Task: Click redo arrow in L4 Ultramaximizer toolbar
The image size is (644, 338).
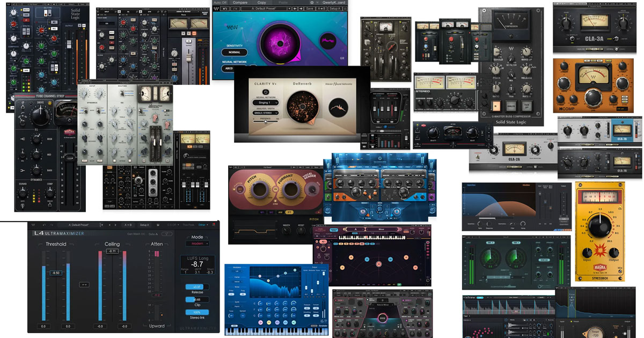Action: click(x=51, y=225)
